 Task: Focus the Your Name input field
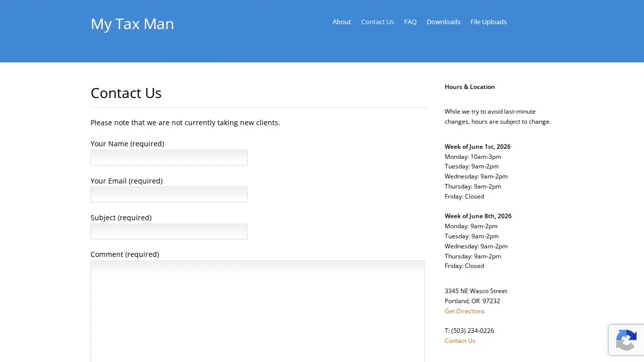click(x=169, y=157)
